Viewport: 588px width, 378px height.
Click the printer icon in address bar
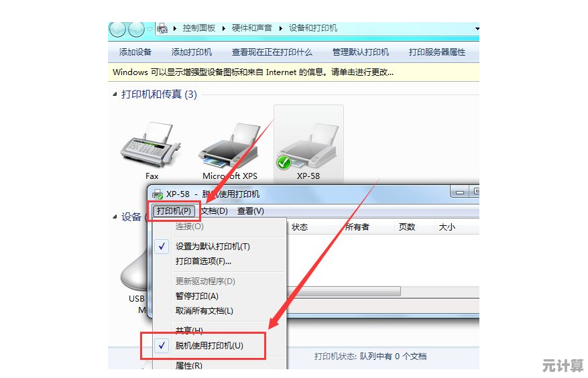point(162,28)
